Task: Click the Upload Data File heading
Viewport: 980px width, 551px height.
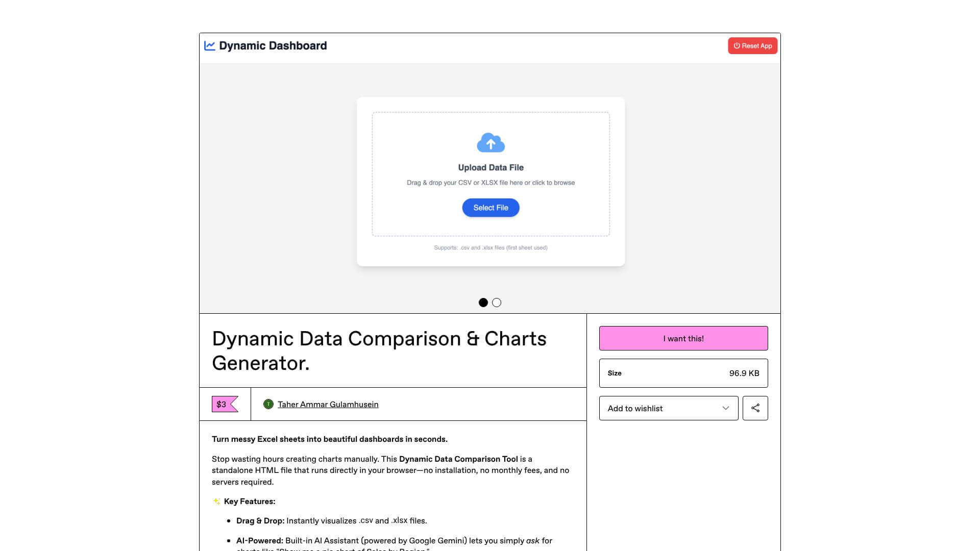Action: (x=491, y=167)
